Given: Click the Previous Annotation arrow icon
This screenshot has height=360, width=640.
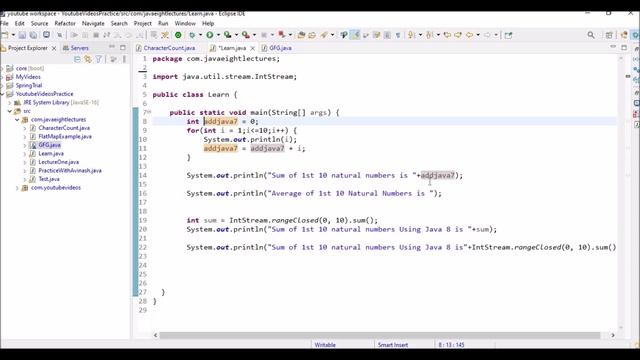Looking at the screenshot, I should click(x=429, y=35).
